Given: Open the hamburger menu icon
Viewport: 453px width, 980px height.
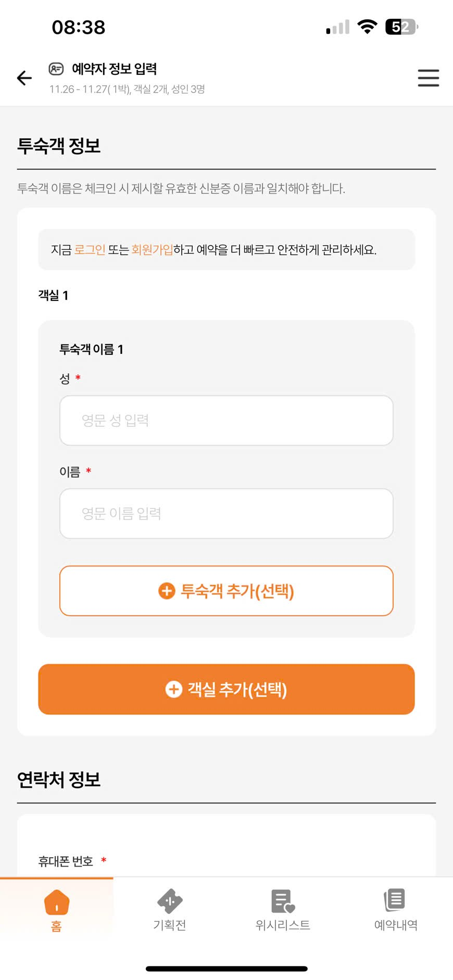Looking at the screenshot, I should (428, 78).
